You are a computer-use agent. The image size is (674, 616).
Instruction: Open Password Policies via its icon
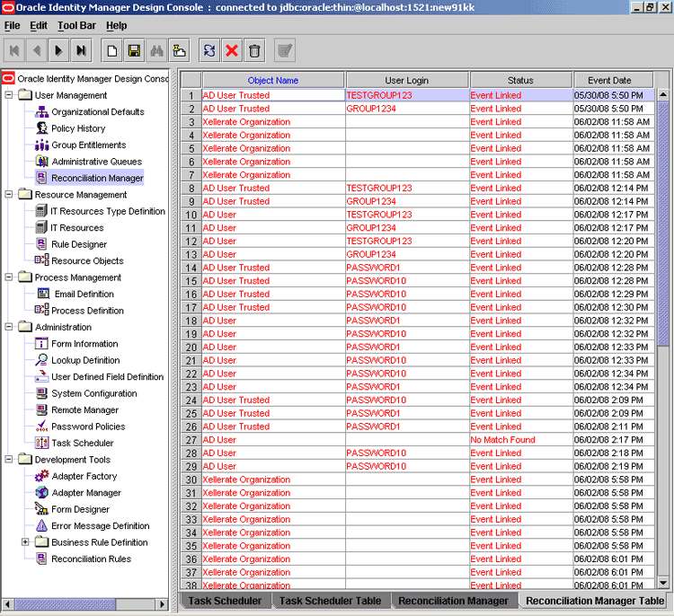[x=41, y=427]
